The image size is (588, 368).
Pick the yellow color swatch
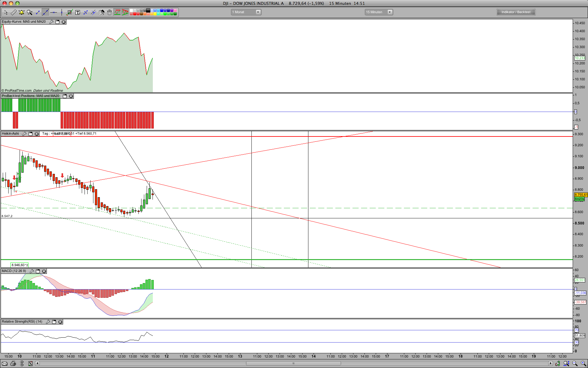pyautogui.click(x=155, y=14)
